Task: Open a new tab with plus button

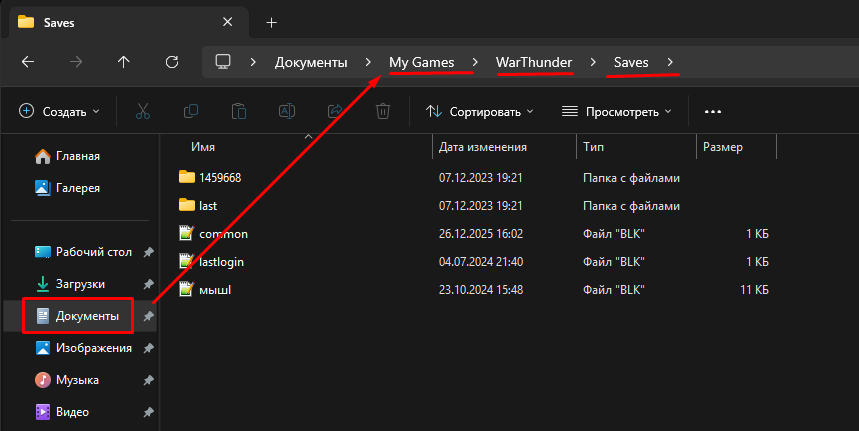Action: point(271,22)
